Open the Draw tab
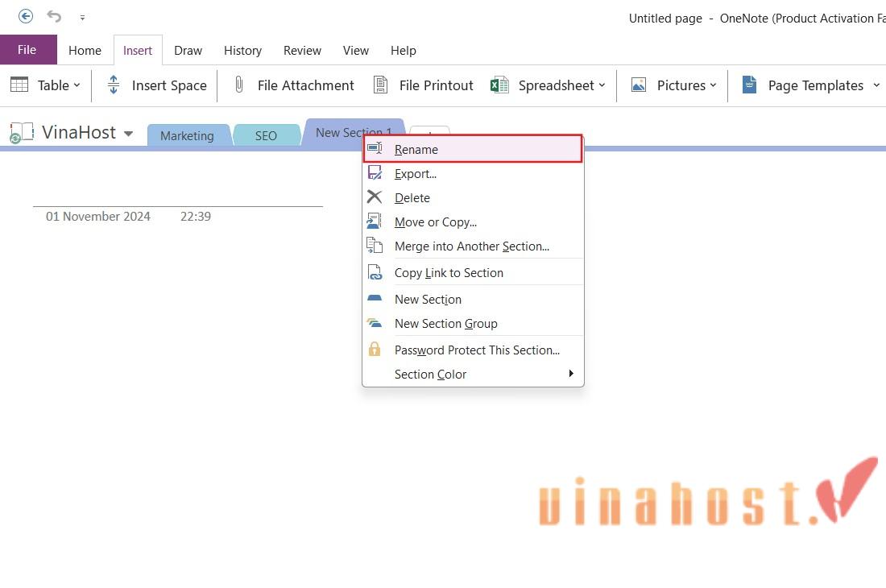 [x=188, y=50]
